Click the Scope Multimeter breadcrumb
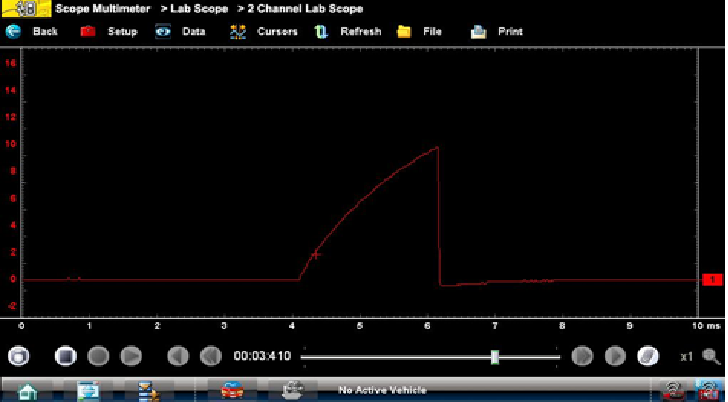 pos(101,8)
